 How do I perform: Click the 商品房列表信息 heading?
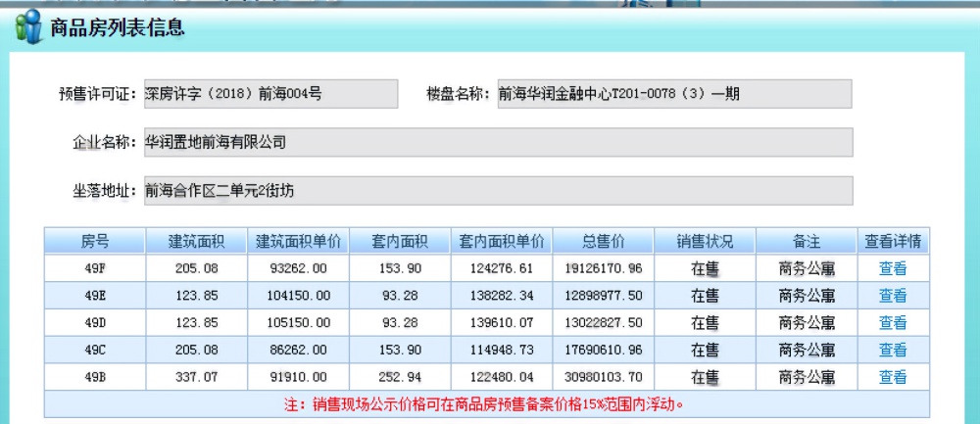point(118,28)
